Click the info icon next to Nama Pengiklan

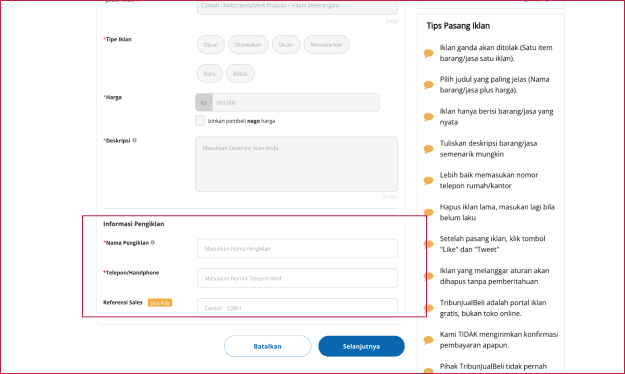153,242
